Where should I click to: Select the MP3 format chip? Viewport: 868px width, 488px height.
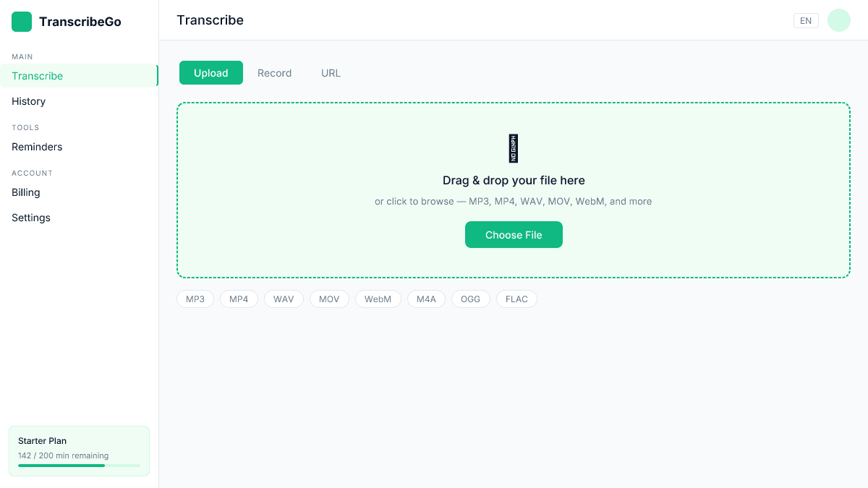tap(195, 299)
